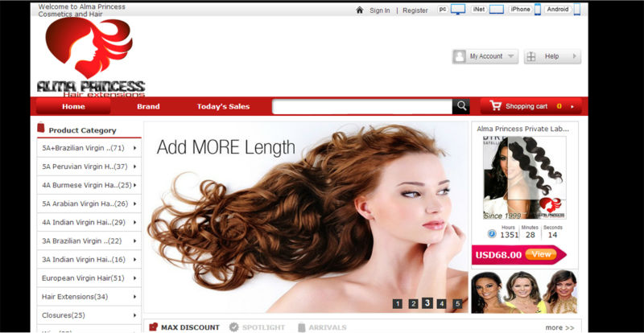644x333 pixels.
Task: Select the Android device icon
Action: [x=576, y=10]
